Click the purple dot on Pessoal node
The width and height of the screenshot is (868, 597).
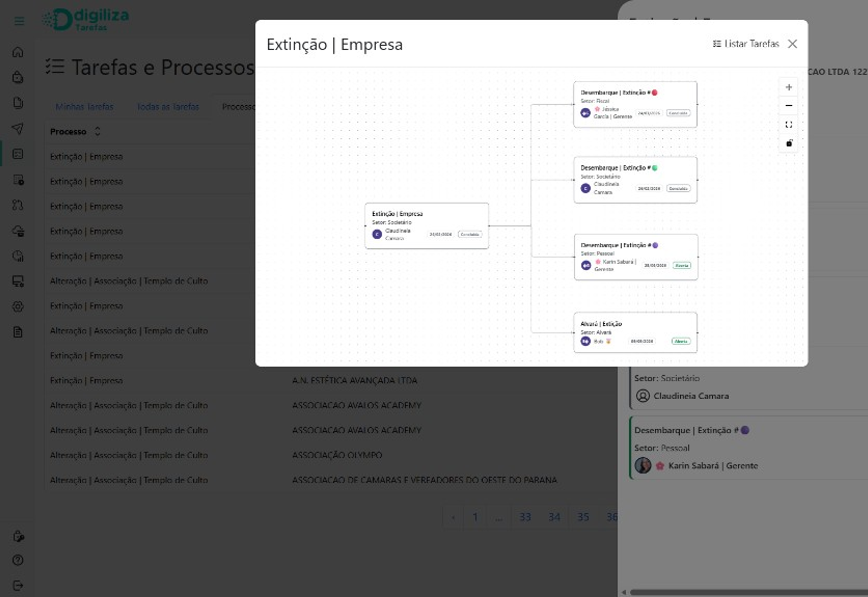(x=655, y=245)
